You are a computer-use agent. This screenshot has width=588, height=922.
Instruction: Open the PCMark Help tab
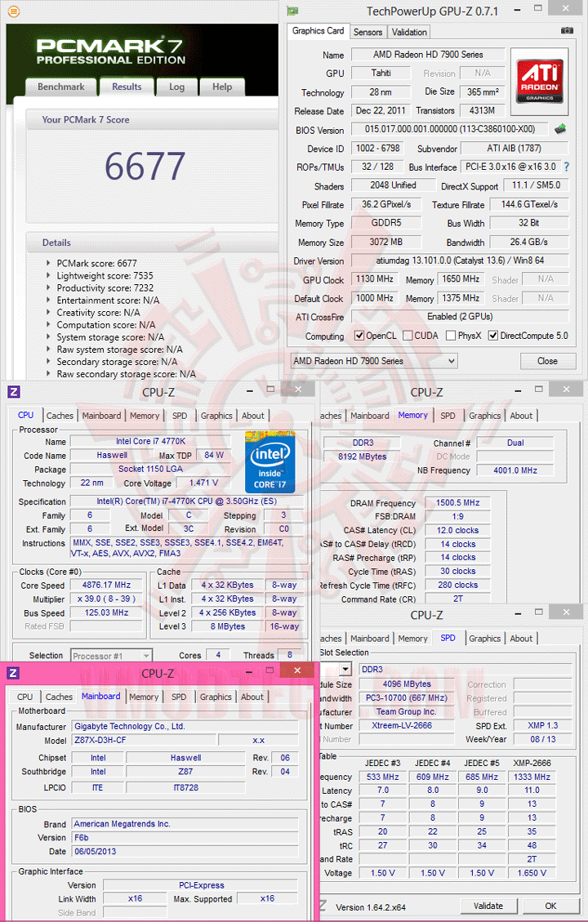click(x=221, y=87)
